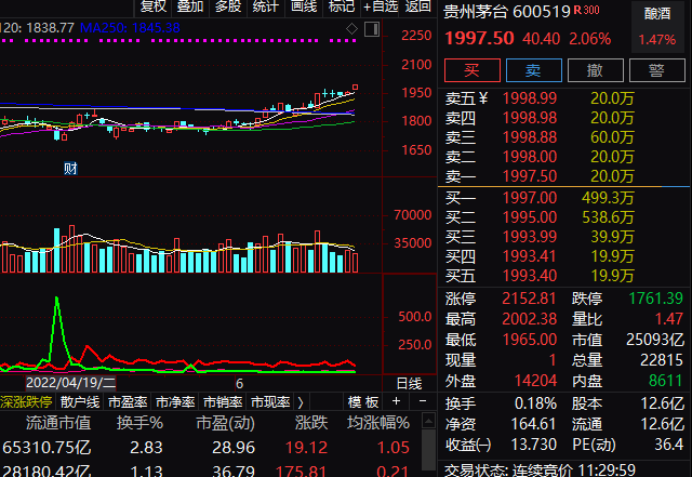
Task: Click the 卖三 price 1998.88
Action: coord(529,137)
